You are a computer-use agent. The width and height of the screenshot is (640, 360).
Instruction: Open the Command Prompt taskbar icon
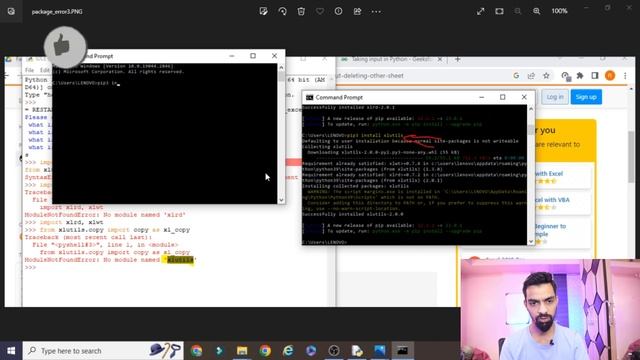click(403, 351)
